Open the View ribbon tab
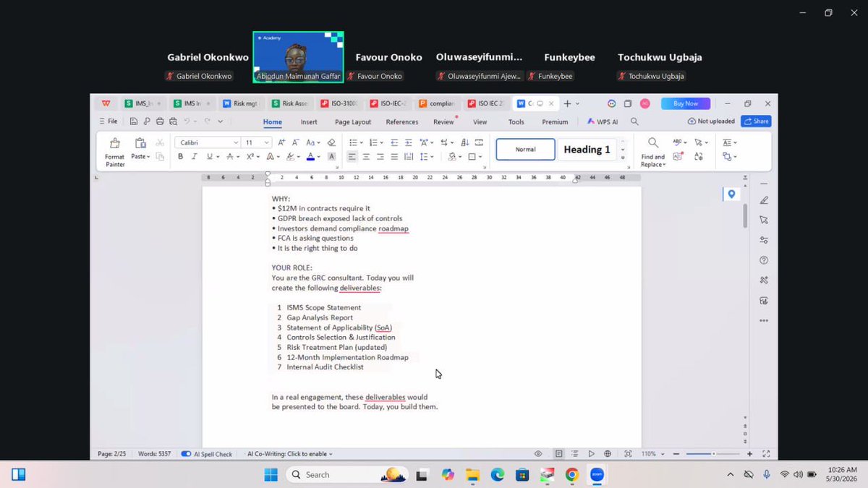Screen dimensions: 868x488 [480, 122]
